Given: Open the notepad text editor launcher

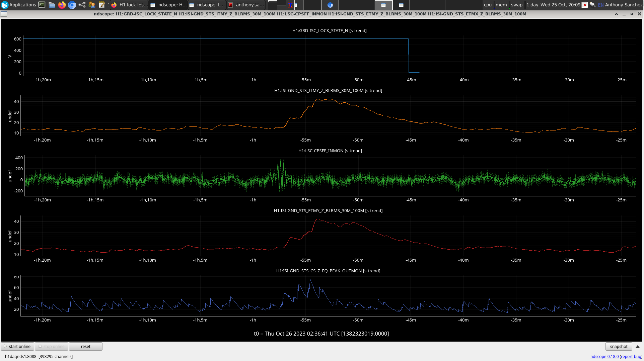Looking at the screenshot, I should [x=102, y=5].
